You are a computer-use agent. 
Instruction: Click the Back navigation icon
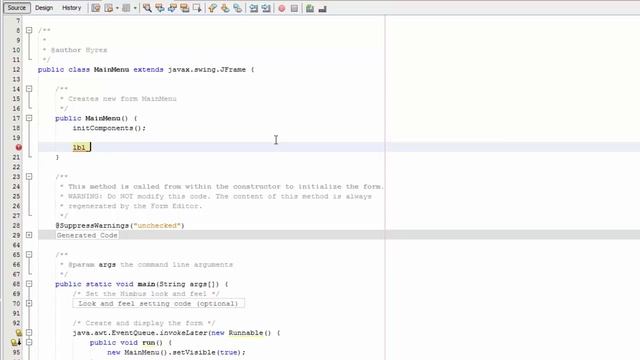pos(109,8)
